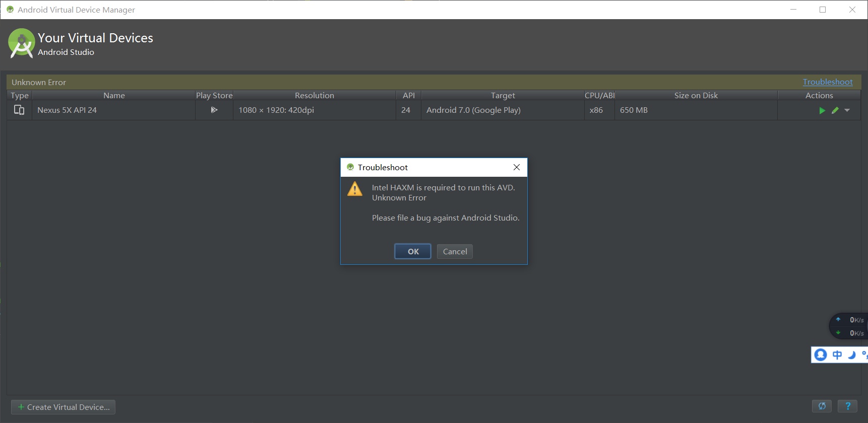Click the 1080 × 1920: 420dpi resolution cell

click(x=315, y=110)
